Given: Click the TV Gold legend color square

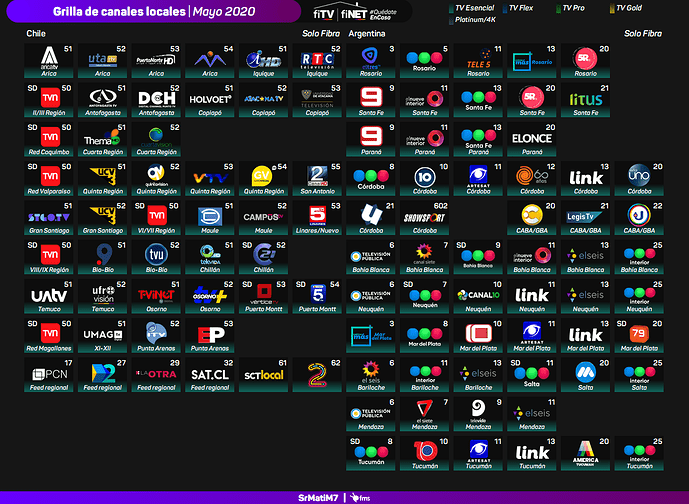Looking at the screenshot, I should coord(612,8).
